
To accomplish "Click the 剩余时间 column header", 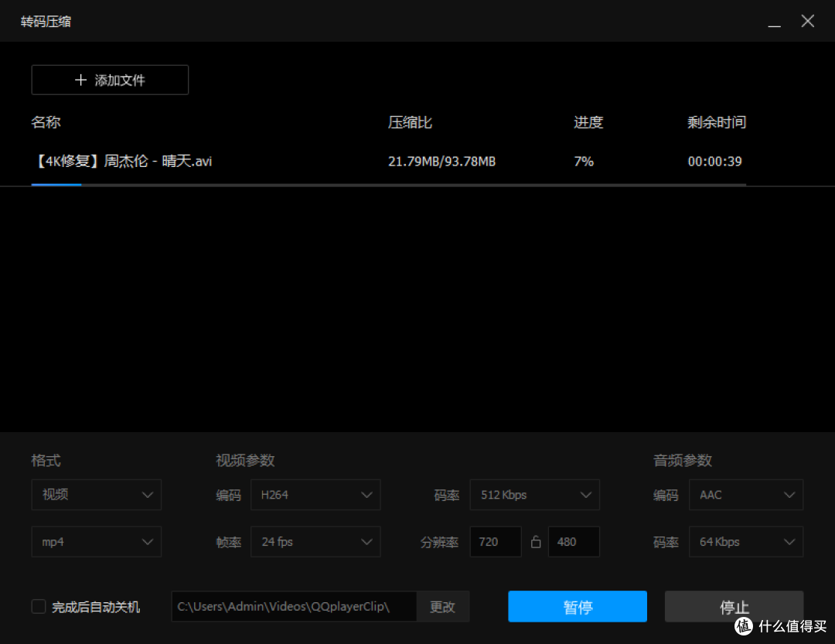I will click(x=717, y=122).
